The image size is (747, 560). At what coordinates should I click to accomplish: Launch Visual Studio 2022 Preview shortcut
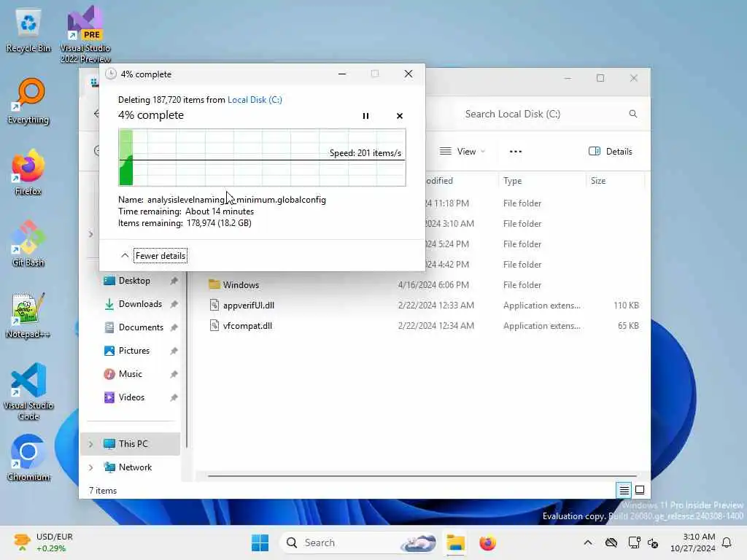point(85,34)
